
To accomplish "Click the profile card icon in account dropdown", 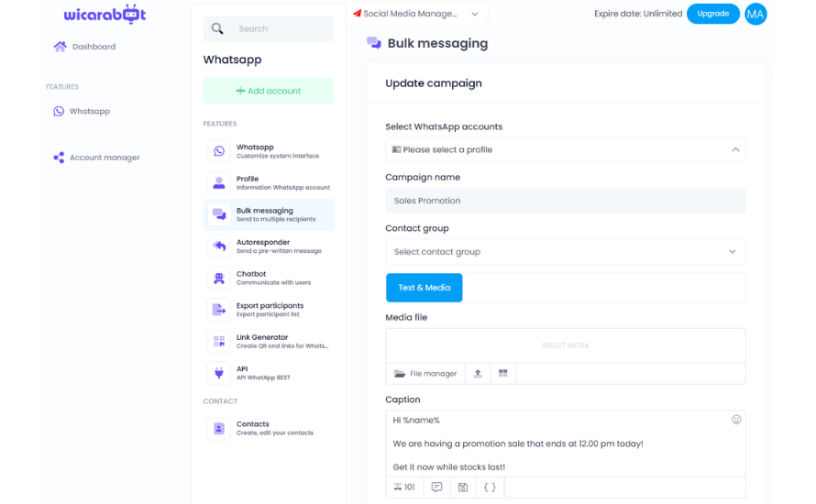I will (396, 149).
